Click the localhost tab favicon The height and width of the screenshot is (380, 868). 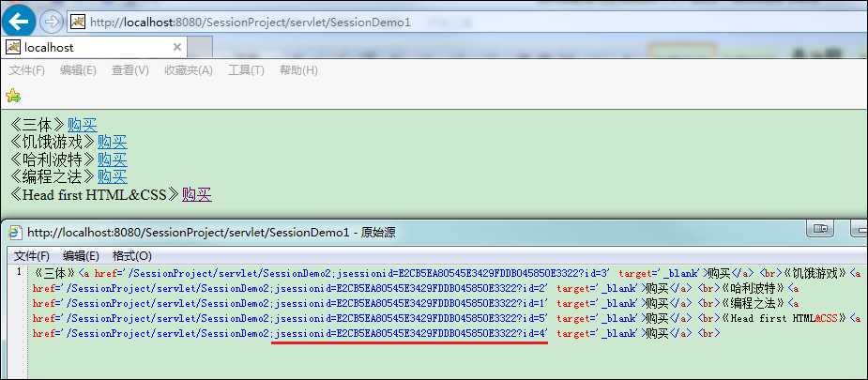click(13, 47)
